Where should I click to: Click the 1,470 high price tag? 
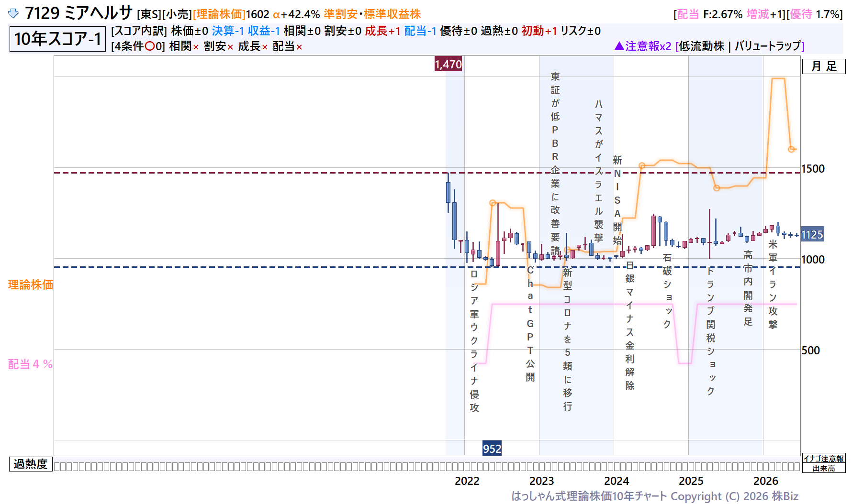(x=448, y=64)
